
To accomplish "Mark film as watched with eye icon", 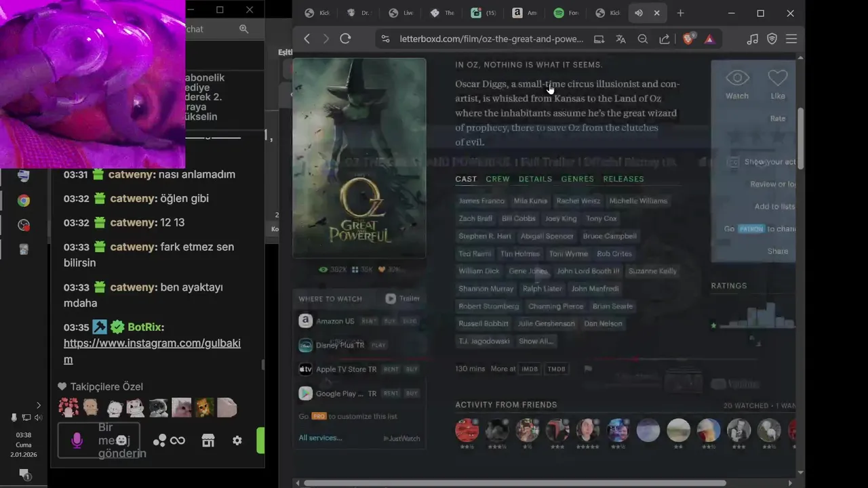I will point(737,78).
